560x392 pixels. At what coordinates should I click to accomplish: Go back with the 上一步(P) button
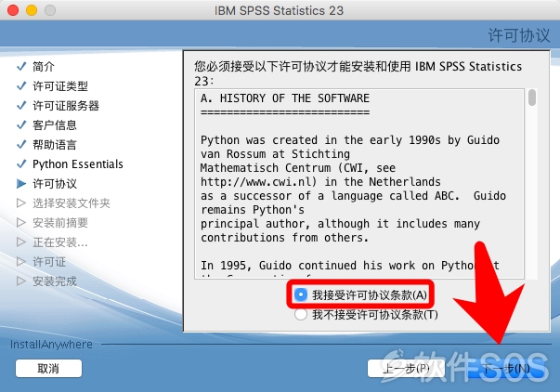[406, 369]
